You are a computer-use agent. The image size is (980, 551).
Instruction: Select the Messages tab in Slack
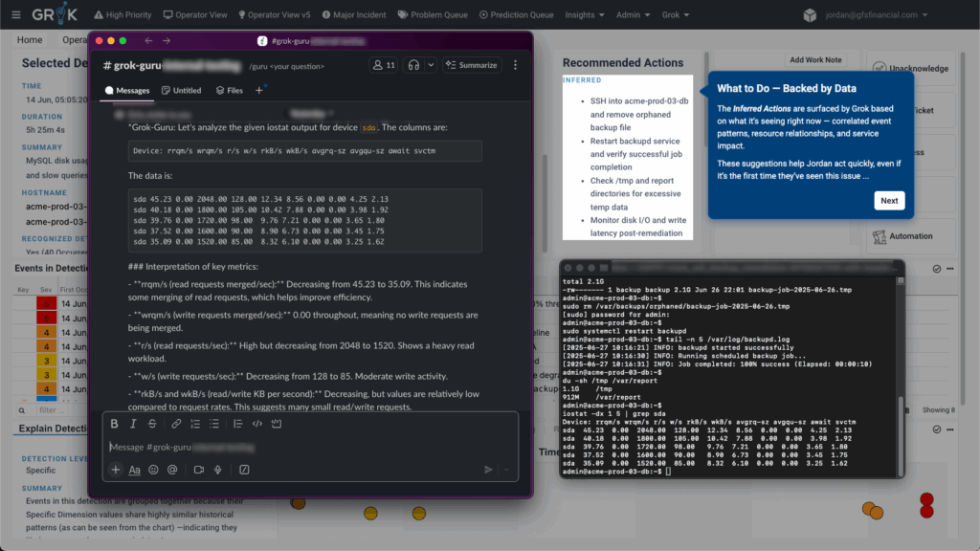click(x=127, y=91)
